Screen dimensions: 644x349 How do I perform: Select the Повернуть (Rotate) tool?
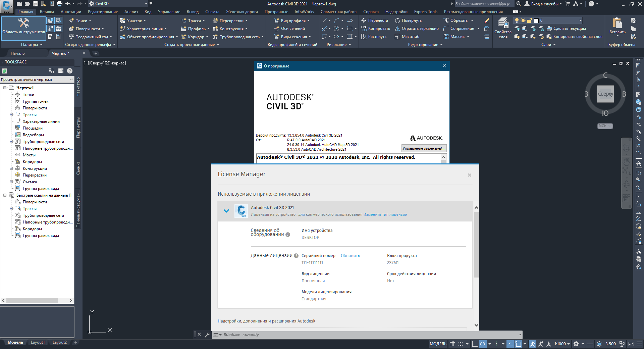(x=408, y=20)
